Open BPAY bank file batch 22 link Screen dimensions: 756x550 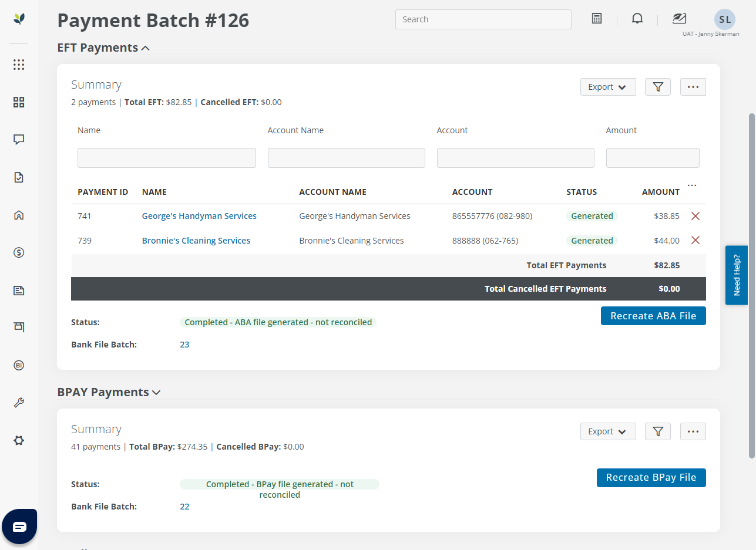point(184,507)
